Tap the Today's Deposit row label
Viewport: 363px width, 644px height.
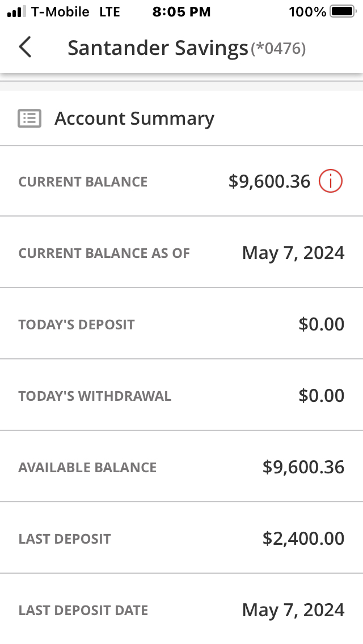point(77,325)
